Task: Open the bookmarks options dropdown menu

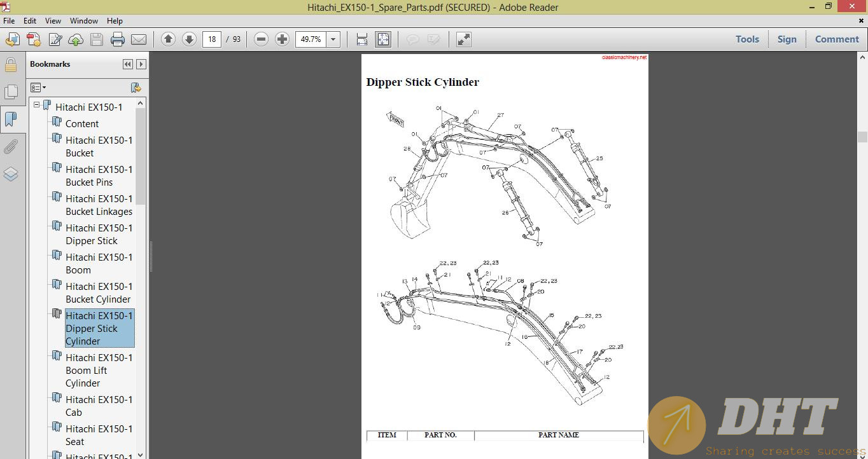Action: click(38, 88)
